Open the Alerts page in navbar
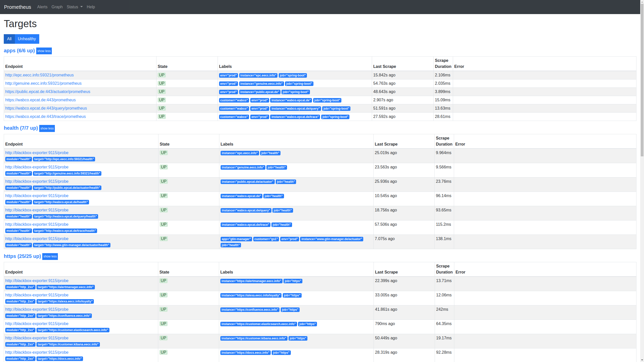 pyautogui.click(x=42, y=7)
